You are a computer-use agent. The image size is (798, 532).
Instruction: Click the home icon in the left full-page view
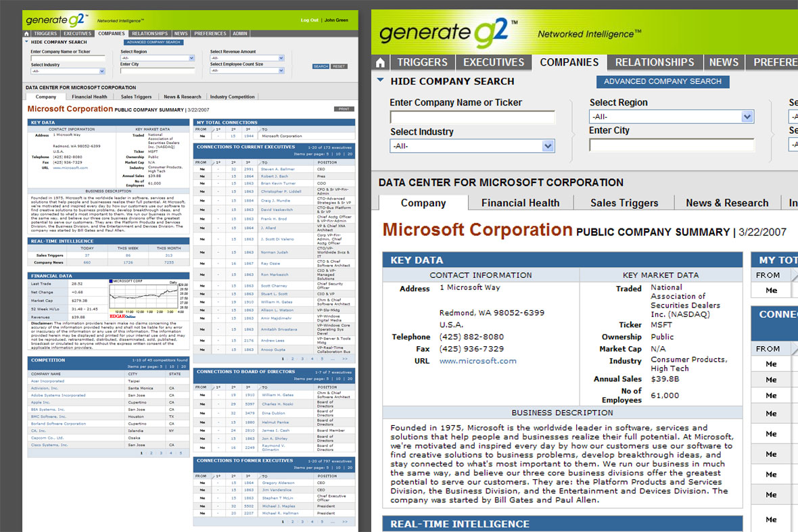26,34
